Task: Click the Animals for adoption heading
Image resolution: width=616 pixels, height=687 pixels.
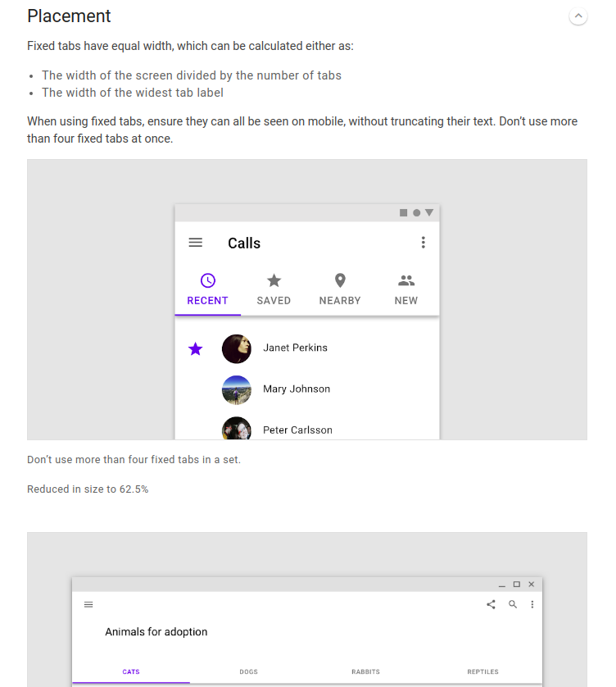Action: [x=156, y=631]
